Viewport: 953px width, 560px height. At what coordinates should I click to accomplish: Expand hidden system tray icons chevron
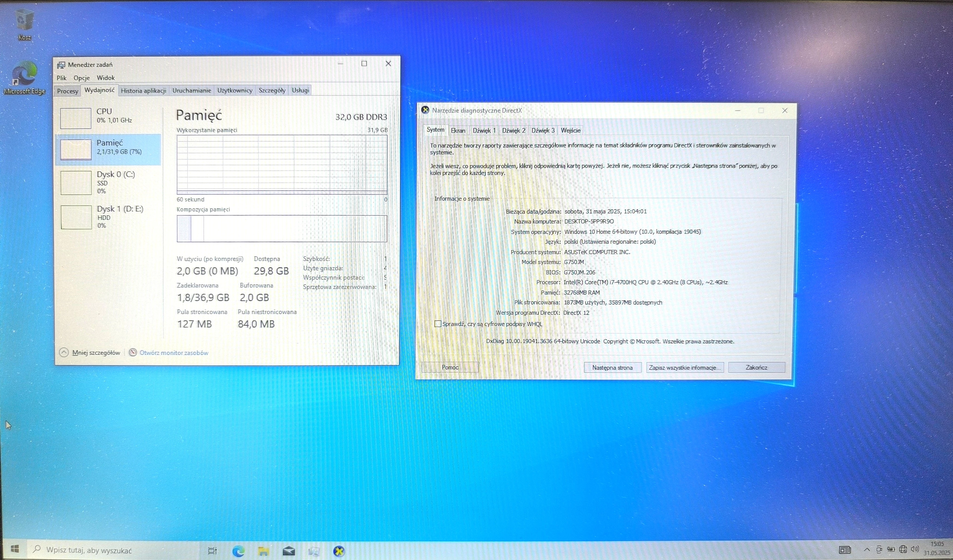pyautogui.click(x=867, y=549)
